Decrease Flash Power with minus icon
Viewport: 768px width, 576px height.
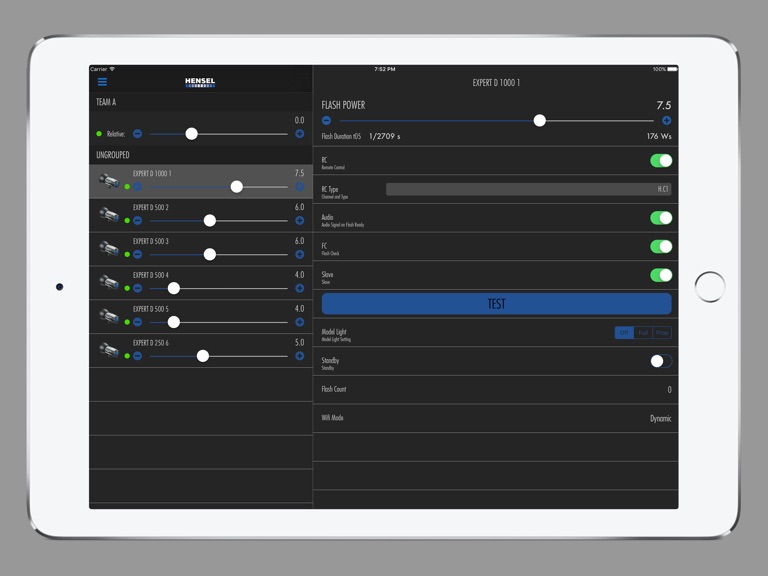(327, 120)
